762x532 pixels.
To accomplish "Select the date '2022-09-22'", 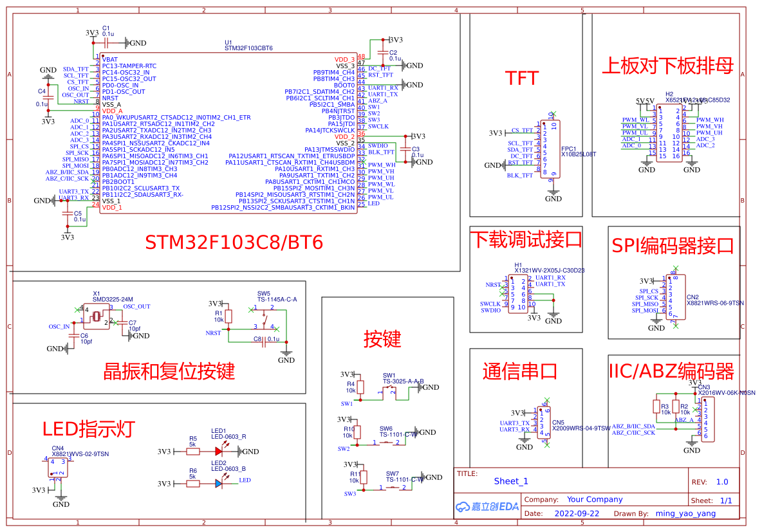I will tap(577, 513).
